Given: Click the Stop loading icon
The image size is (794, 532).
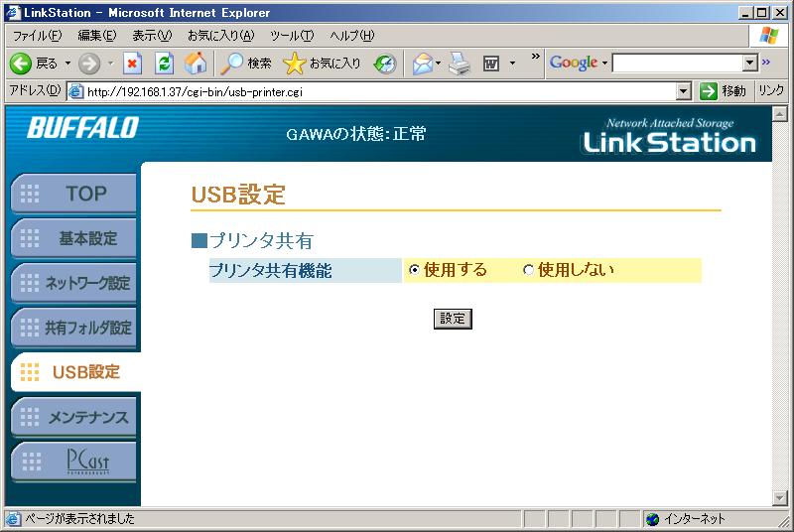Looking at the screenshot, I should (x=132, y=64).
